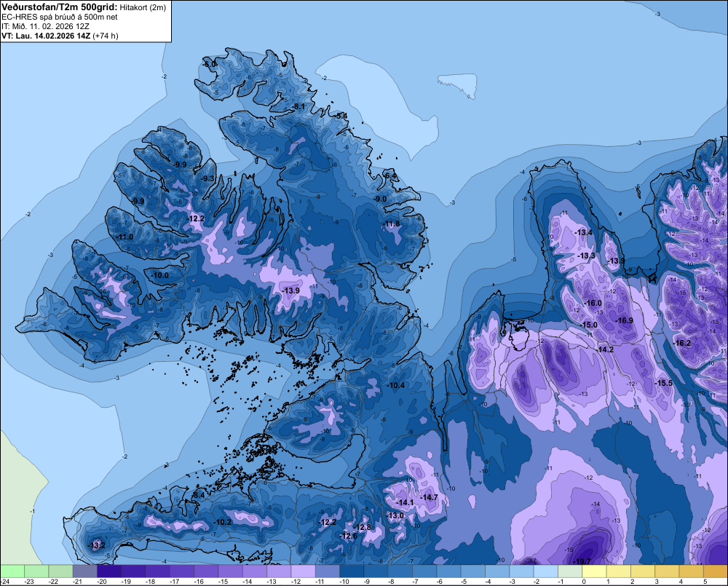728x586 pixels.
Task: Click the -9.3 temperature label
Action: click(208, 178)
